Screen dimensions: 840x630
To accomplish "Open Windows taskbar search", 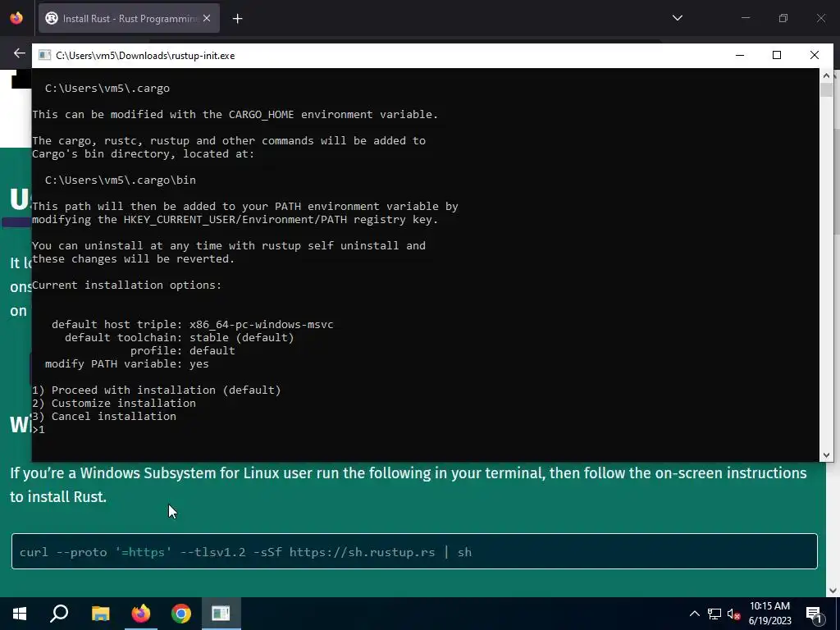I will (59, 614).
